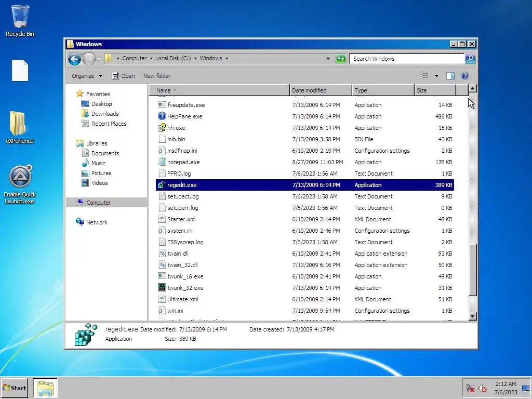The width and height of the screenshot is (532, 399).
Task: Select the twain.dll file icon
Action: pyautogui.click(x=162, y=254)
